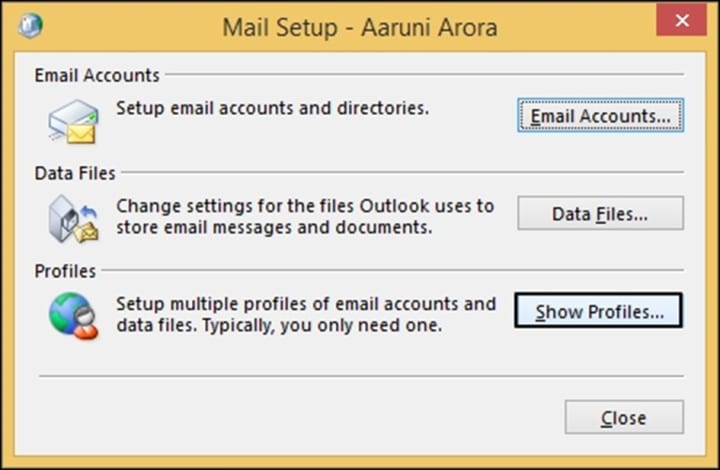Click the Mail Setup globe icon in the title bar
This screenshot has height=470, width=720.
(30, 25)
